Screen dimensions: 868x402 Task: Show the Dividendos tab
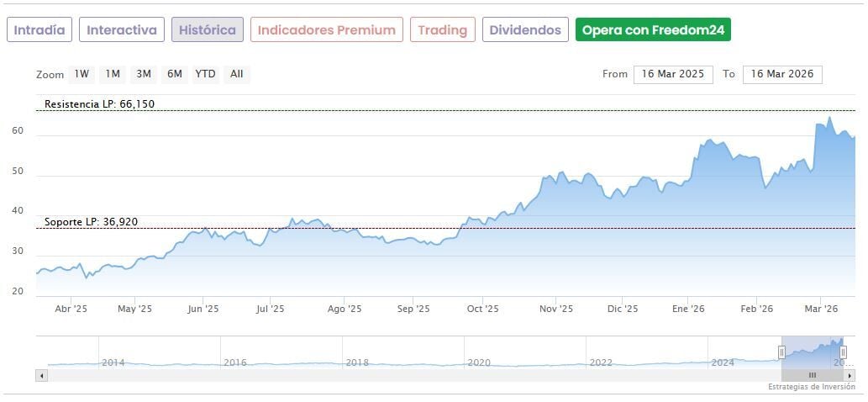tap(525, 30)
